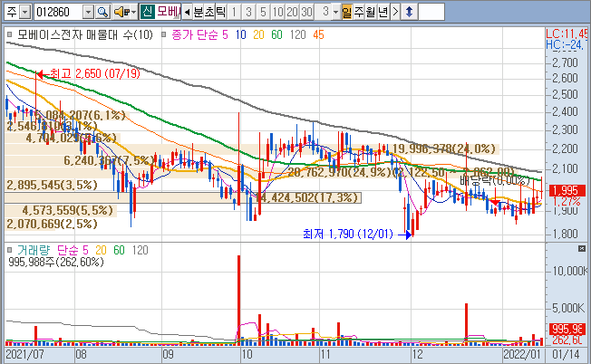Select interval button 5
This screenshot has width=591, height=364.
coord(263,12)
